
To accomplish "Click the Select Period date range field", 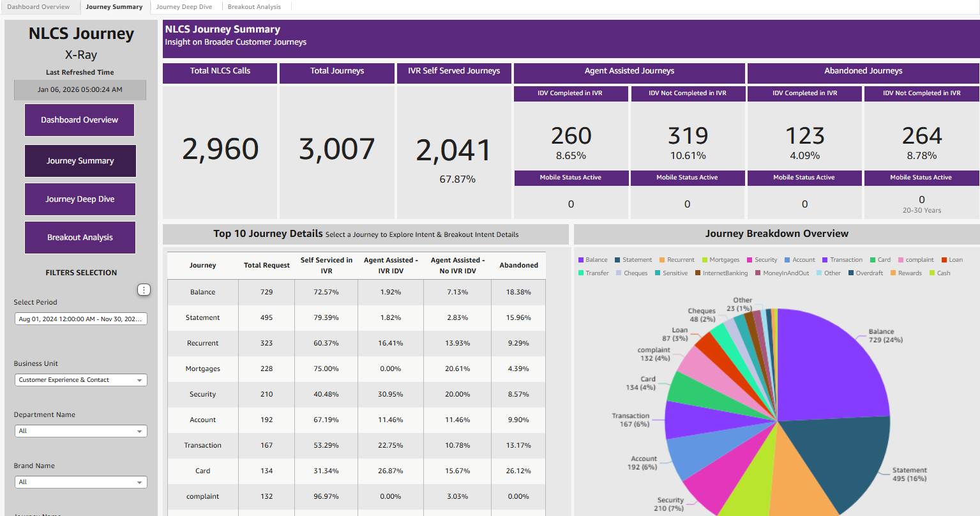I will (81, 319).
